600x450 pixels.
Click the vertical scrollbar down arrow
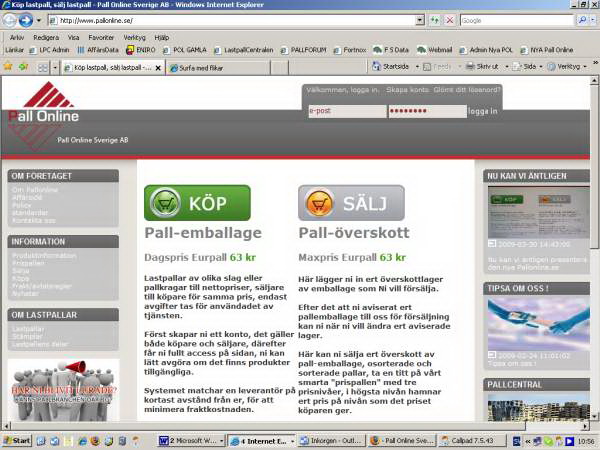(594, 416)
